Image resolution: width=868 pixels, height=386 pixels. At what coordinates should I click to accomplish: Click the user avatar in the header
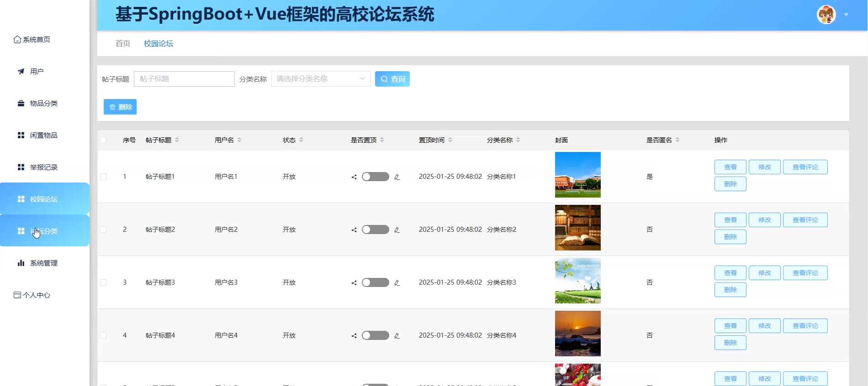pos(826,15)
